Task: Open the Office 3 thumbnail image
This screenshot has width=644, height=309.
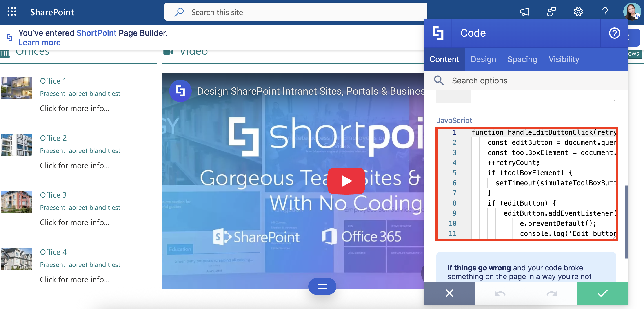Action: pyautogui.click(x=16, y=202)
